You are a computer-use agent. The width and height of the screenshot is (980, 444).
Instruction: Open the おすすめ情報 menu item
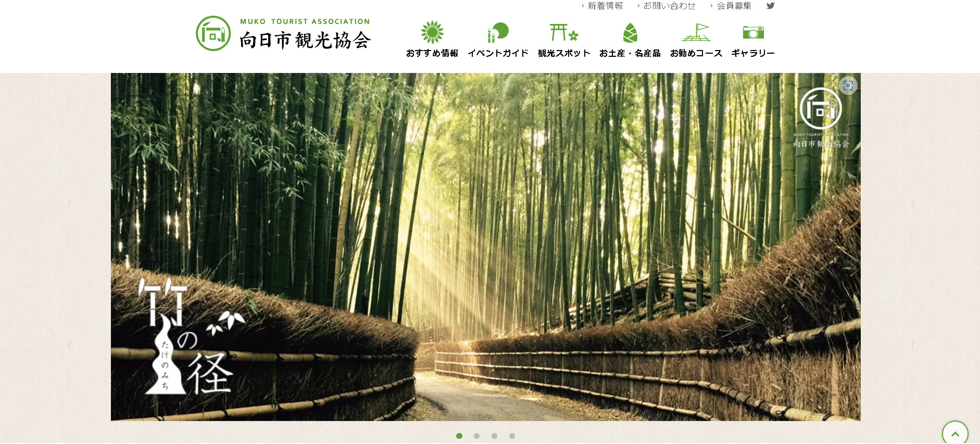(432, 53)
